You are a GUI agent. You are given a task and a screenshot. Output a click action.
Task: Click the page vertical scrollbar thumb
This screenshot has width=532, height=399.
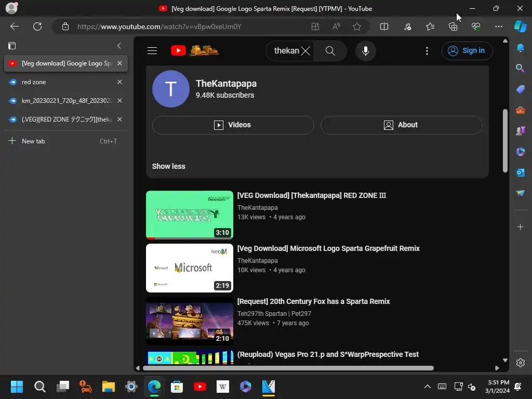[505, 140]
